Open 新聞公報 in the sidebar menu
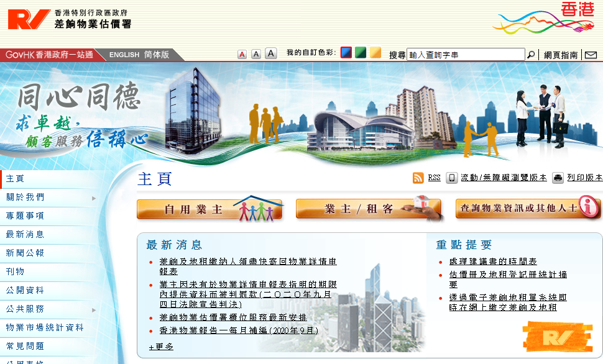The image size is (603, 364). click(25, 253)
